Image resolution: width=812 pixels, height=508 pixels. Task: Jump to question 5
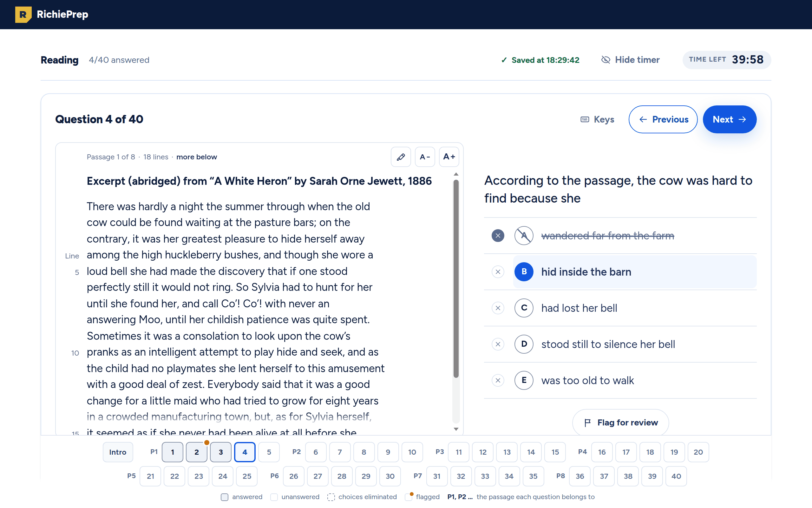coord(269,452)
